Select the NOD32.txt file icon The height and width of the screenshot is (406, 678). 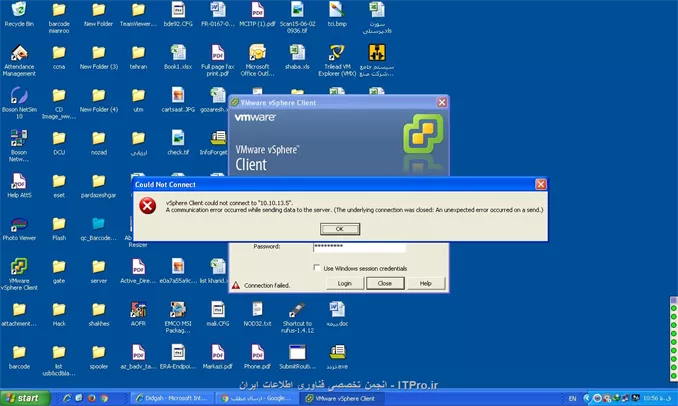[257, 314]
